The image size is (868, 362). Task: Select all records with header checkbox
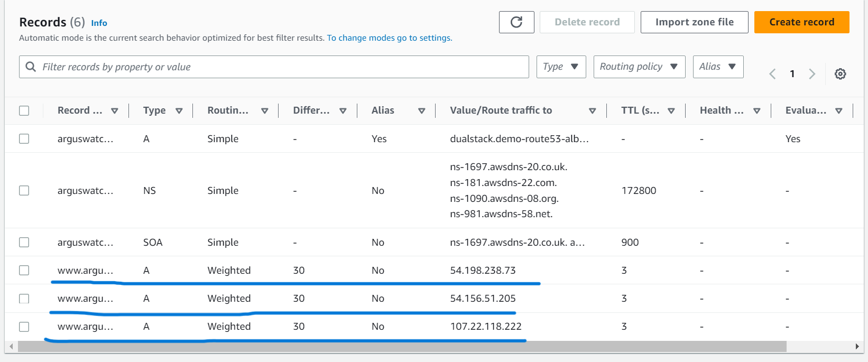click(x=24, y=110)
